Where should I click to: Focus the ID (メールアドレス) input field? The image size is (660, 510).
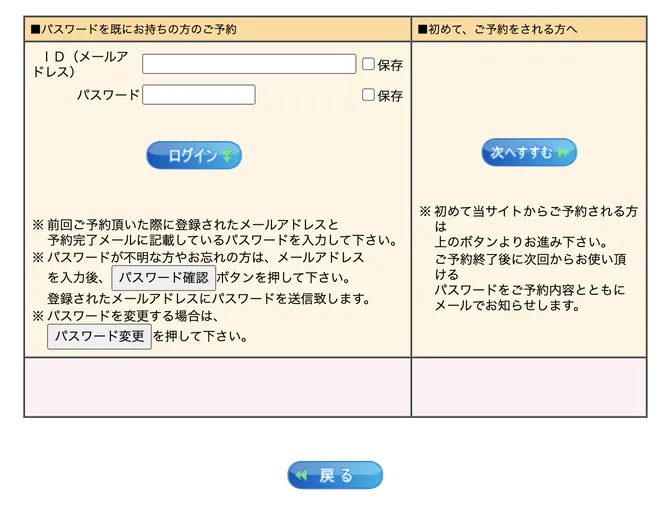pos(249,64)
